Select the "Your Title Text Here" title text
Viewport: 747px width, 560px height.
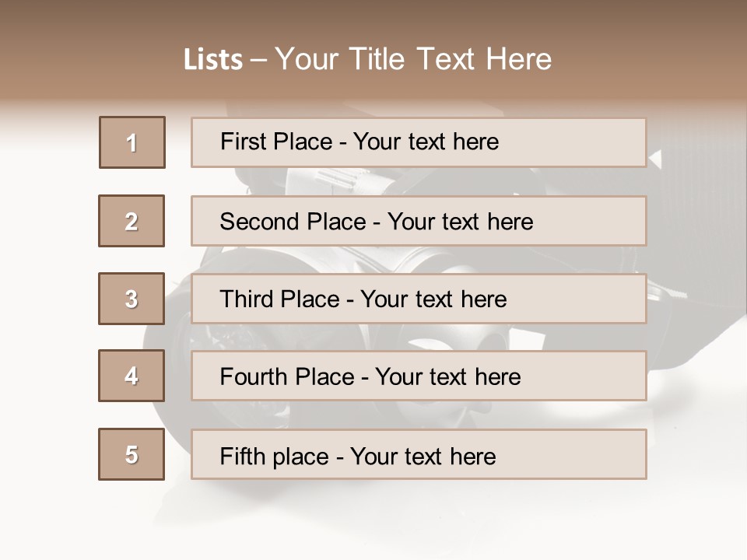[x=413, y=59]
